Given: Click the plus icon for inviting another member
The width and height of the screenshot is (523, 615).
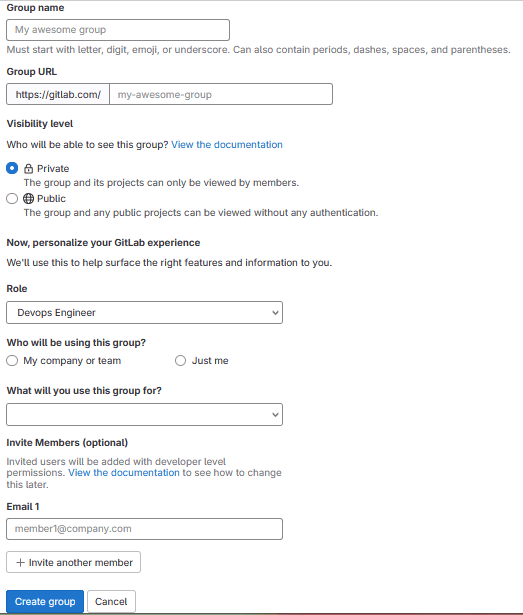Looking at the screenshot, I should 20,562.
